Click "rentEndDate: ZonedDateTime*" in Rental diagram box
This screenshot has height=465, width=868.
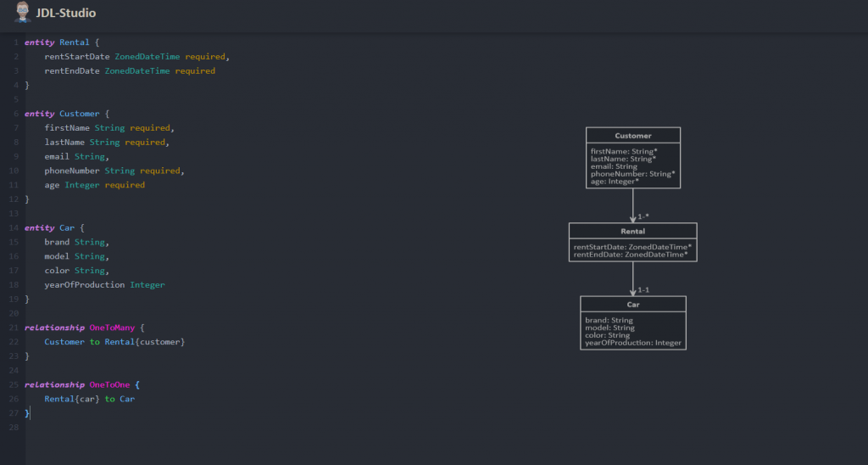(x=631, y=255)
